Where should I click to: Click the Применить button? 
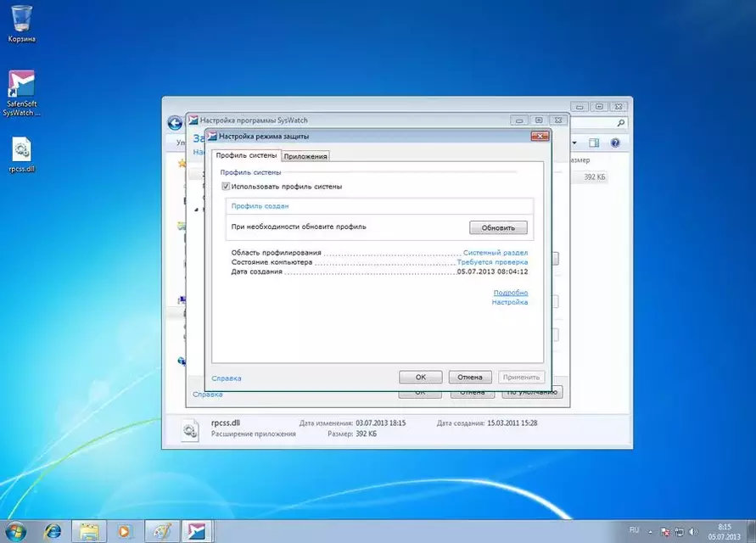[x=521, y=377]
